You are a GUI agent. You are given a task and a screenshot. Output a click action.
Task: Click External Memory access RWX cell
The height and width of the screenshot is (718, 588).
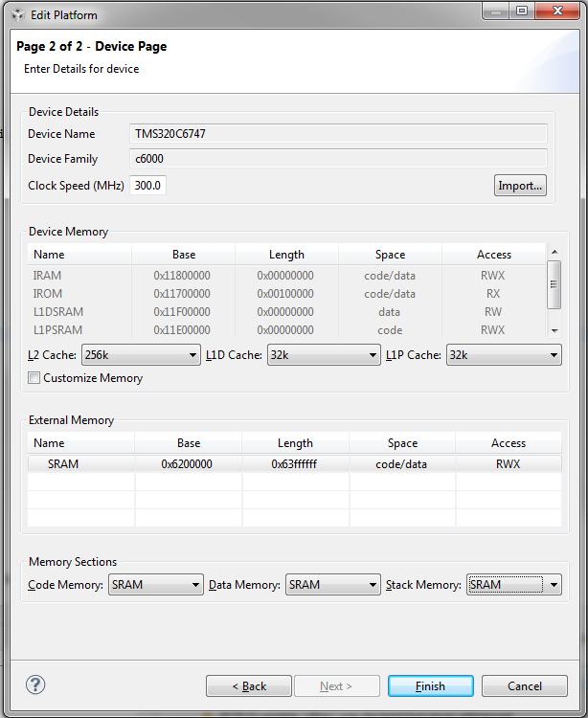[x=508, y=464]
